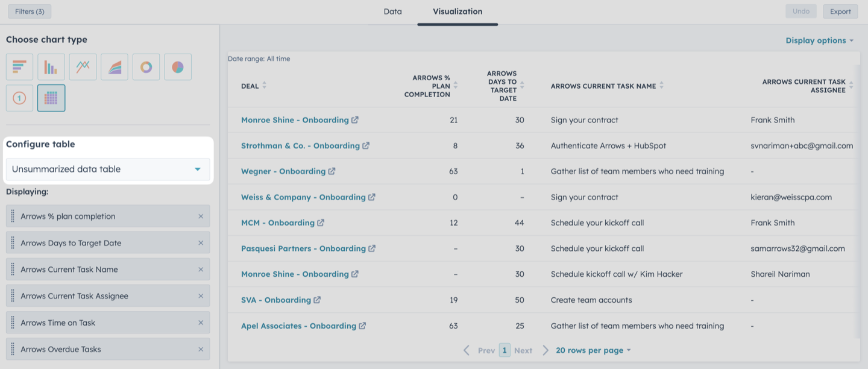Remove Arrows Overdue Tasks from display
This screenshot has height=369, width=868.
point(201,349)
